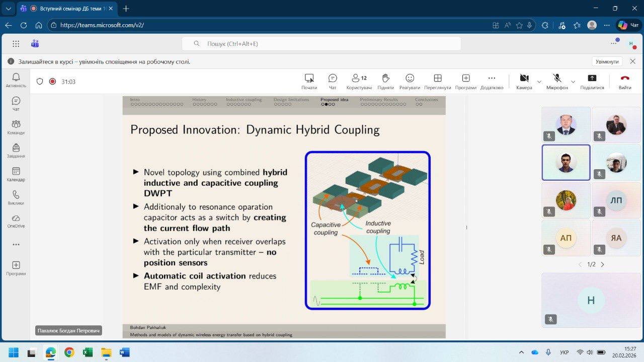Open the Chat panel in meeting toolbar
Screen dimensions: 644x362
(x=333, y=81)
